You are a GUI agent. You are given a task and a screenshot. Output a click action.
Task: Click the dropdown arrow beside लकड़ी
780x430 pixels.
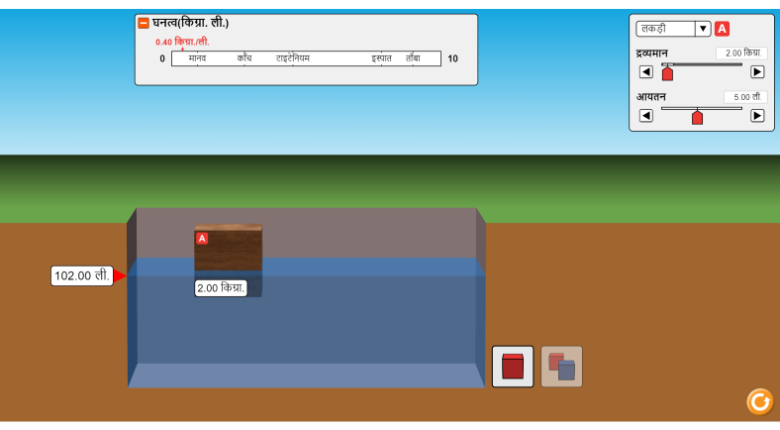click(703, 29)
